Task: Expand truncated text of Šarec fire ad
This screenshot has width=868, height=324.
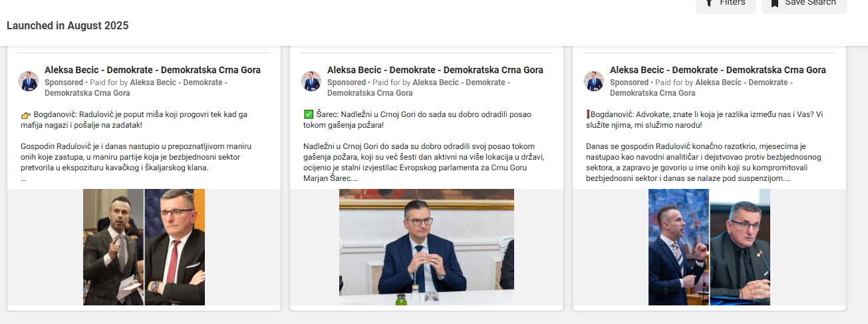Action: [356, 178]
